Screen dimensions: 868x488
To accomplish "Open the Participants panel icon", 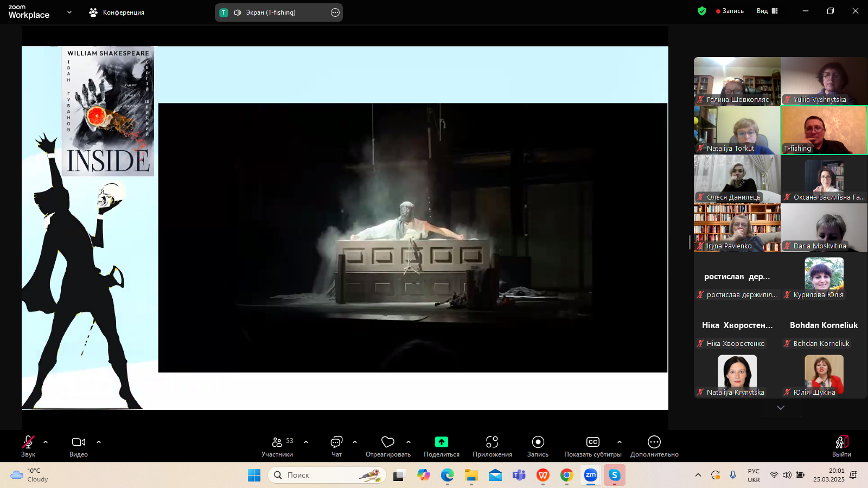I will 277,442.
